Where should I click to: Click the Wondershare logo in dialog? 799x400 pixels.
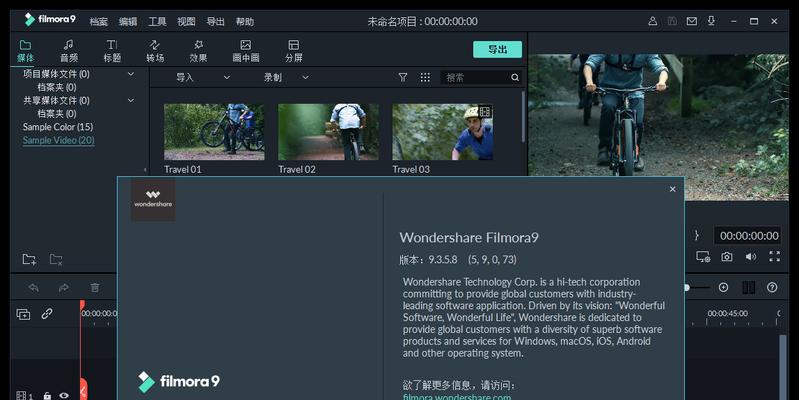153,199
